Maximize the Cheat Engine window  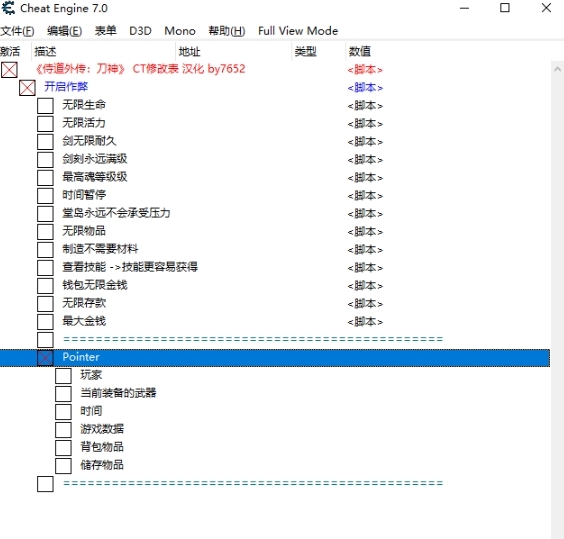point(505,8)
